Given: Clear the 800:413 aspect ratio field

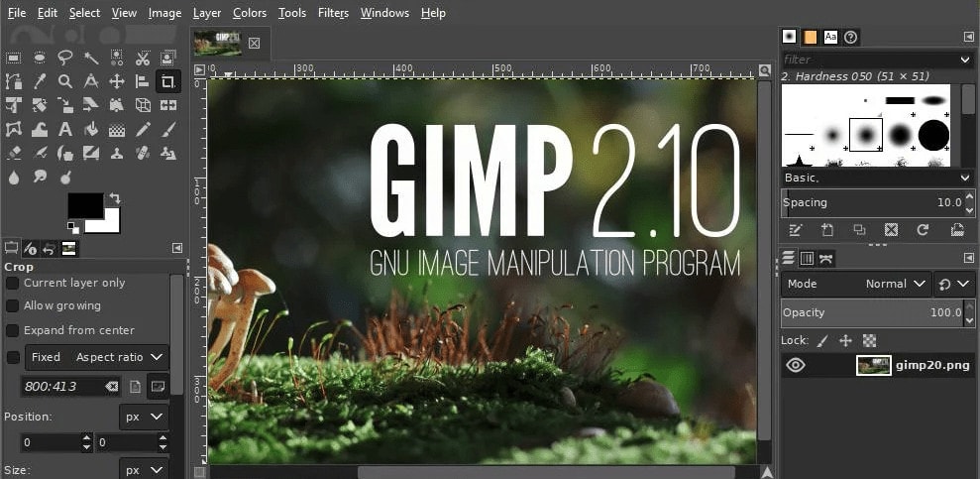Looking at the screenshot, I should [111, 387].
